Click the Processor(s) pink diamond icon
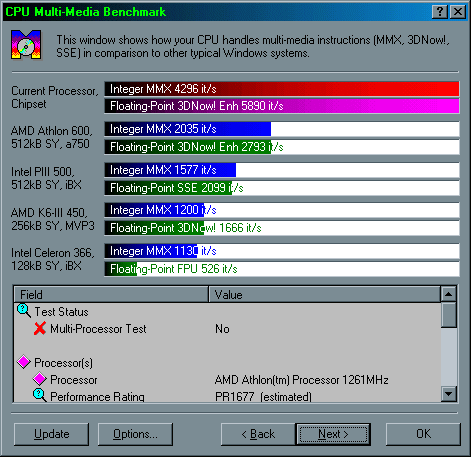Screen dimensions: 471x457 (24, 362)
